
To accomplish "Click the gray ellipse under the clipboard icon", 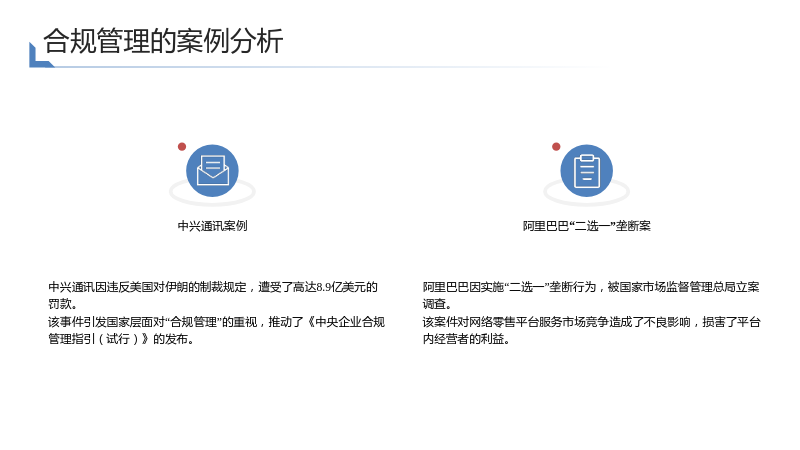I will click(587, 192).
